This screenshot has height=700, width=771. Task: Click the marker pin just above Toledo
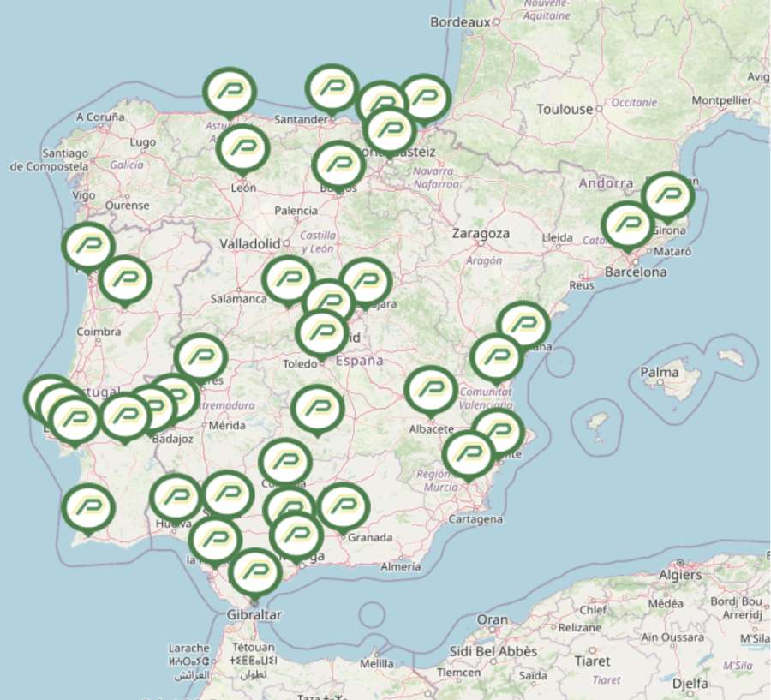pyautogui.click(x=322, y=332)
